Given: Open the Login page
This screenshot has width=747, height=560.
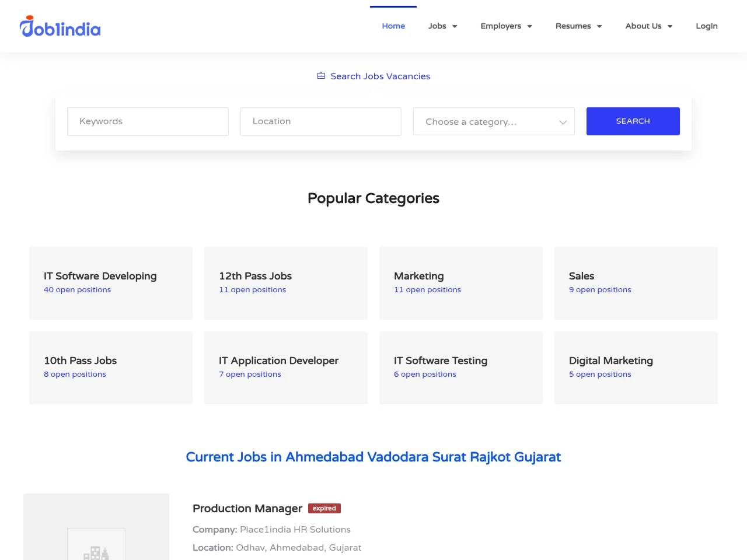Looking at the screenshot, I should 707,26.
